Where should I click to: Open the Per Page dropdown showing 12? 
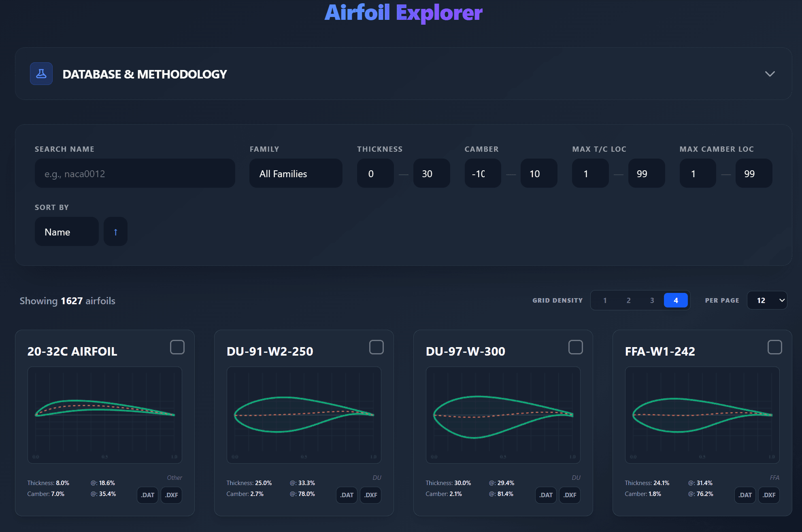click(767, 300)
